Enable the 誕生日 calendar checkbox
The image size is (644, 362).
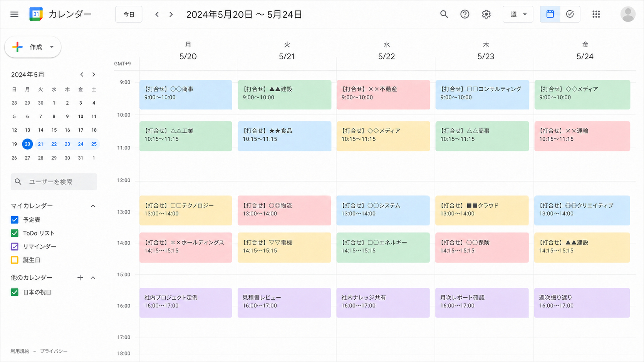point(15,260)
